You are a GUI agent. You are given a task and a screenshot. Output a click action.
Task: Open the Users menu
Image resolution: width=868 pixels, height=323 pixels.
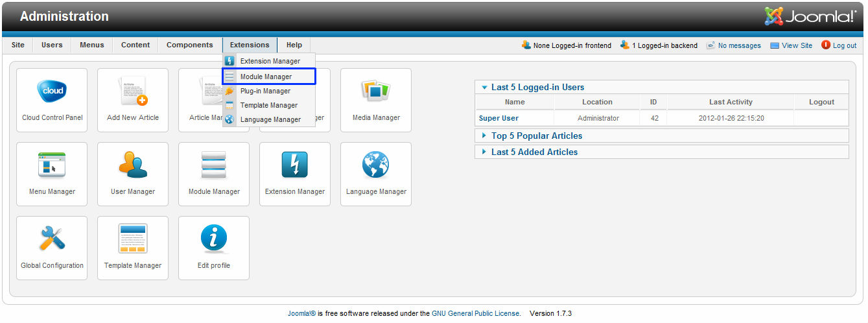52,45
